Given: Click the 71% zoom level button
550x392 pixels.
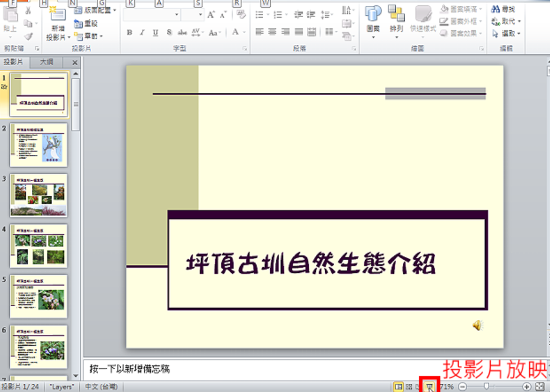Looking at the screenshot, I should [447, 387].
